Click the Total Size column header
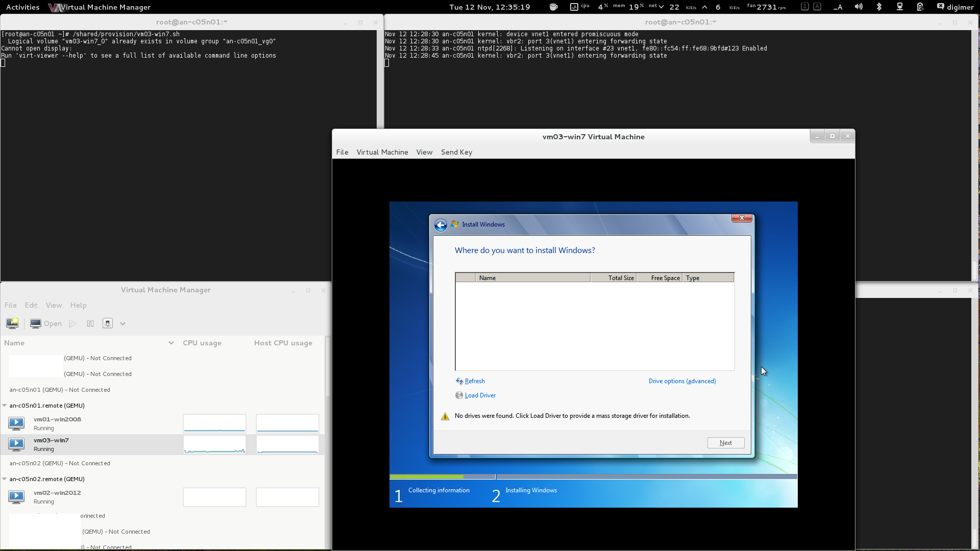Image resolution: width=980 pixels, height=551 pixels. [614, 278]
